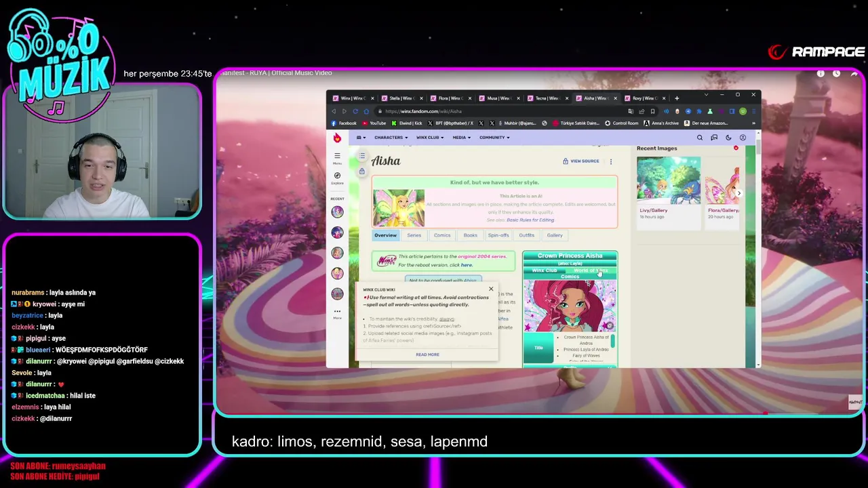Toggle dark mode moon icon in wiki header
This screenshot has width=868, height=488.
[x=728, y=138]
